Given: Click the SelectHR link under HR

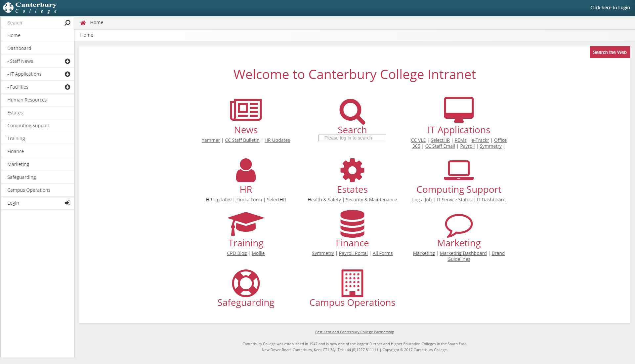Looking at the screenshot, I should [x=276, y=200].
